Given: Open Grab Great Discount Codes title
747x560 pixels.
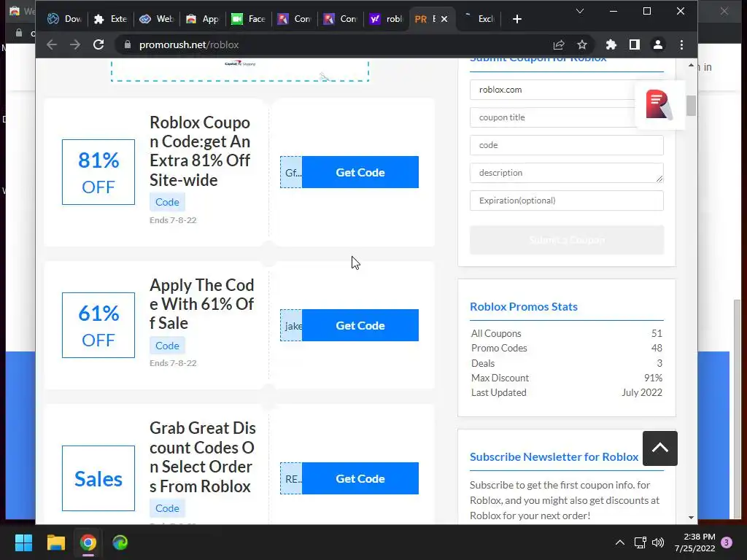Looking at the screenshot, I should [x=203, y=457].
